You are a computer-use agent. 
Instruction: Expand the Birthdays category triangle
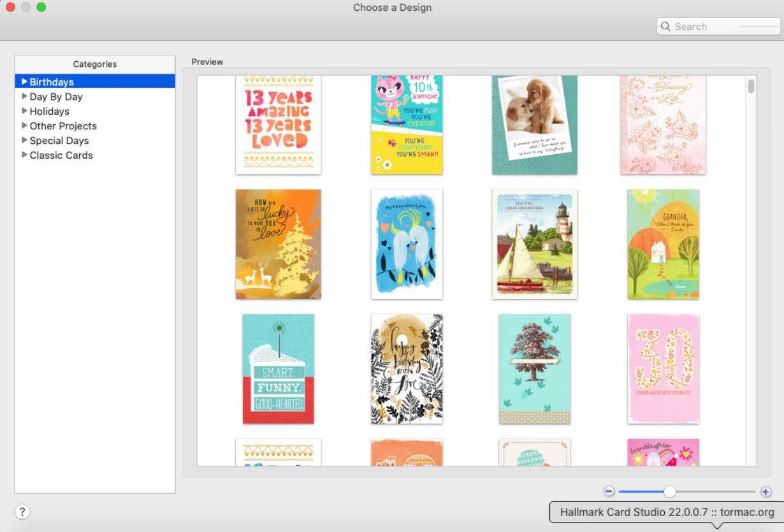[x=24, y=82]
